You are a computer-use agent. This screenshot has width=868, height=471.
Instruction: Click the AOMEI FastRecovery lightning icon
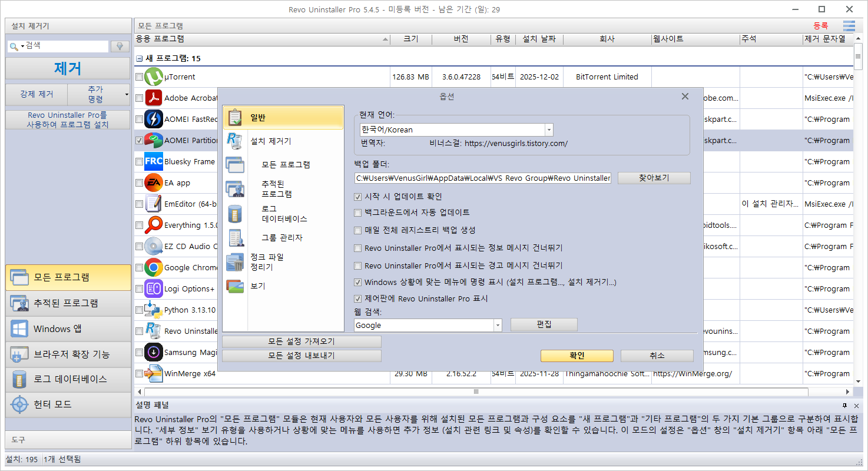(x=154, y=120)
